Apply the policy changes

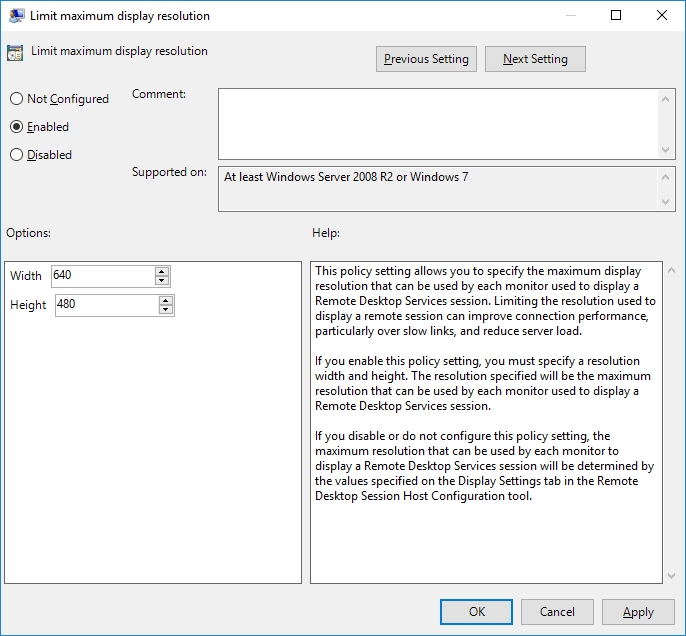[x=638, y=612]
